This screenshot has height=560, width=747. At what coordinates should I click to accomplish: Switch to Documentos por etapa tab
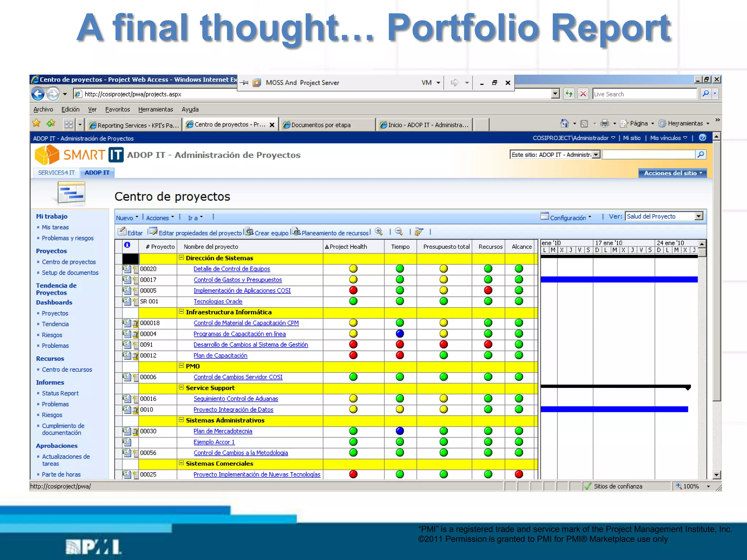pos(328,125)
